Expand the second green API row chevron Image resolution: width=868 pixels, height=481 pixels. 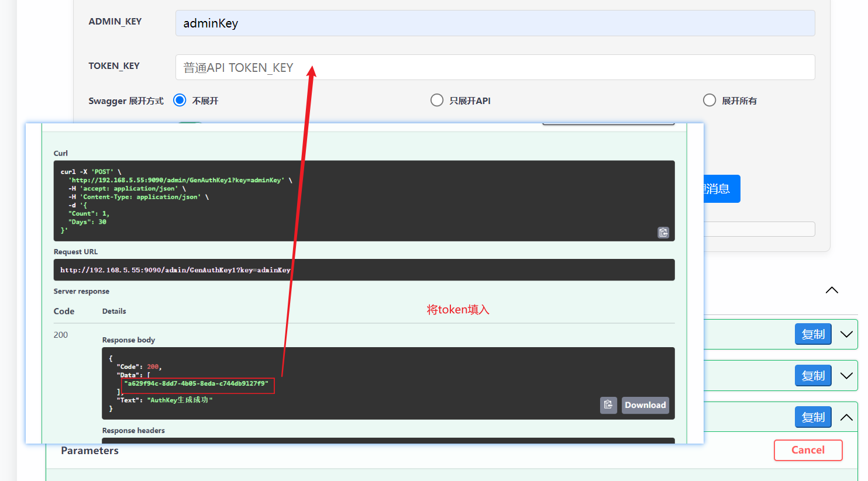click(846, 376)
